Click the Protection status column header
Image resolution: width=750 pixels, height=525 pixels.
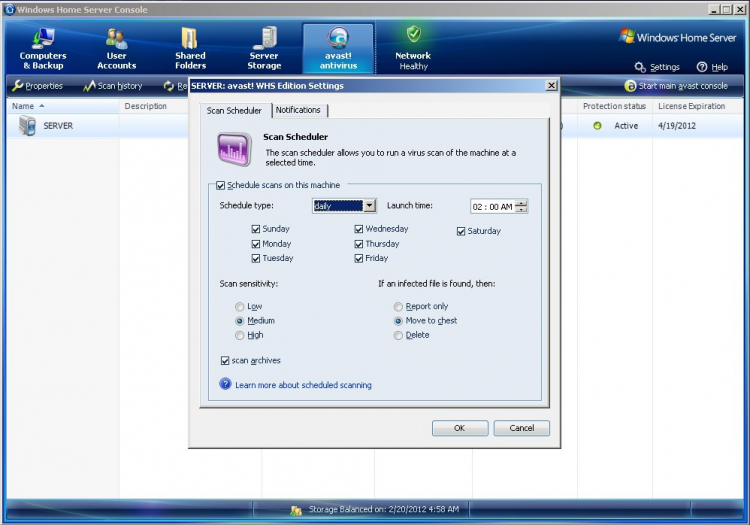[x=614, y=106]
